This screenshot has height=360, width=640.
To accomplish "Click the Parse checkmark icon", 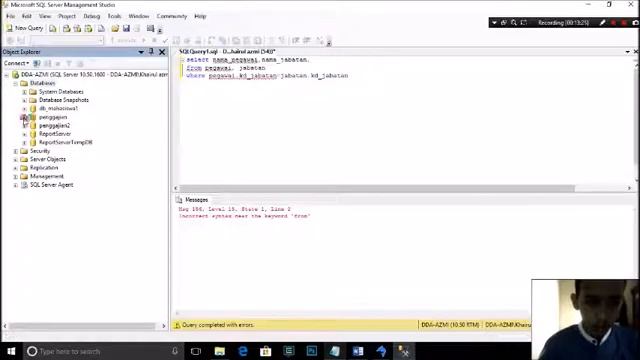I will [165, 40].
